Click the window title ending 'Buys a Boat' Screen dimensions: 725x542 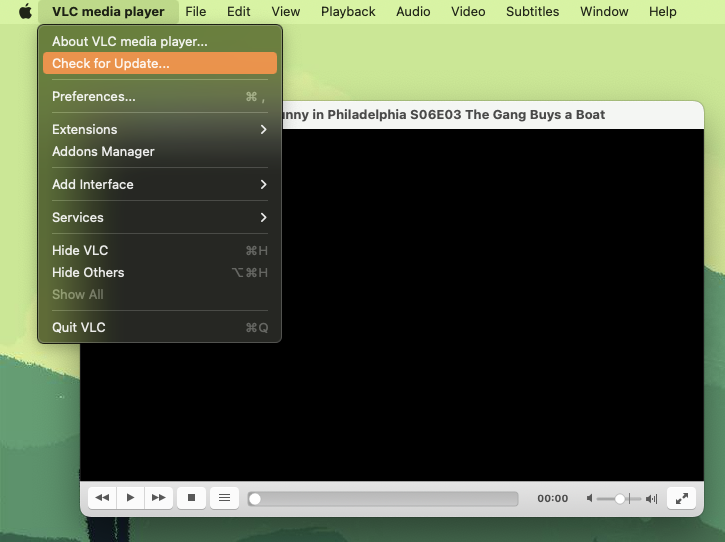[x=444, y=114]
